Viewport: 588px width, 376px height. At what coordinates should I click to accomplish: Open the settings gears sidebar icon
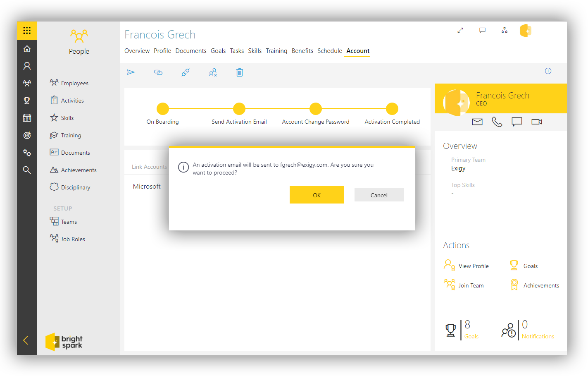pyautogui.click(x=27, y=153)
